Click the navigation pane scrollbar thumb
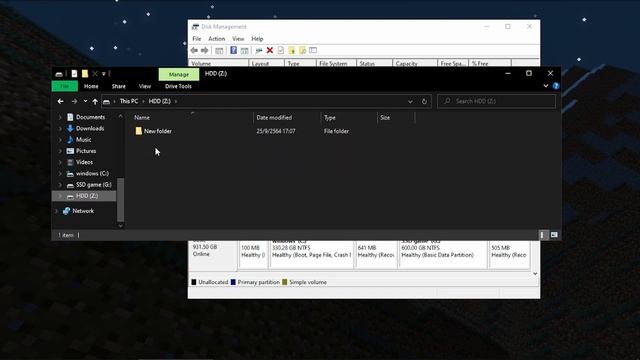640x360 pixels. pyautogui.click(x=120, y=200)
